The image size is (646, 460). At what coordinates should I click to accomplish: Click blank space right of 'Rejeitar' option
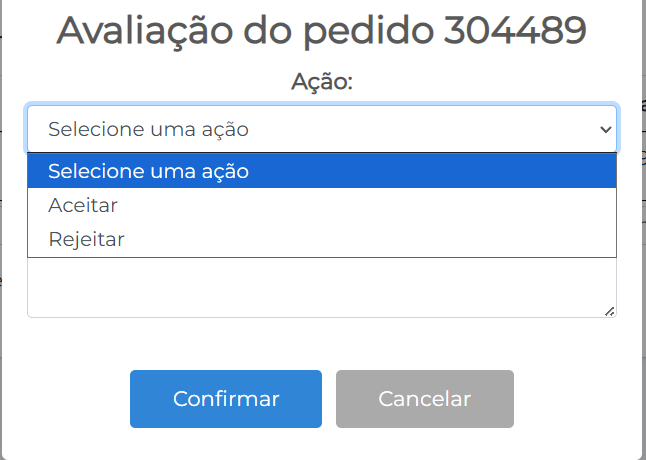point(400,240)
